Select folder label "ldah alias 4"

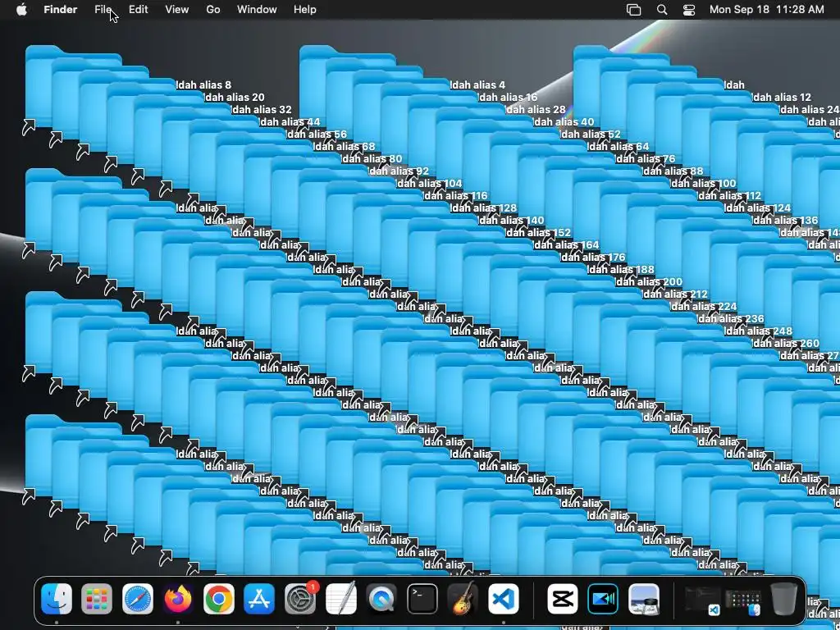tap(478, 84)
